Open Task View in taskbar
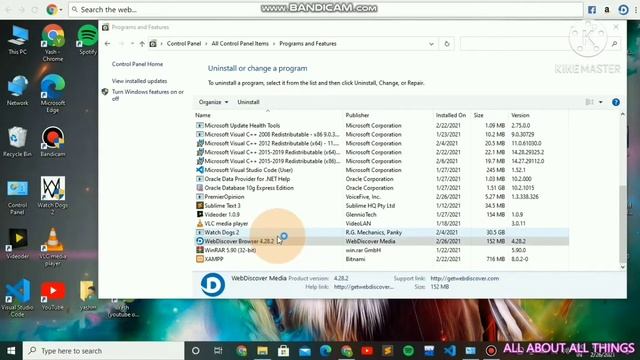640x360 pixels. (x=218, y=351)
